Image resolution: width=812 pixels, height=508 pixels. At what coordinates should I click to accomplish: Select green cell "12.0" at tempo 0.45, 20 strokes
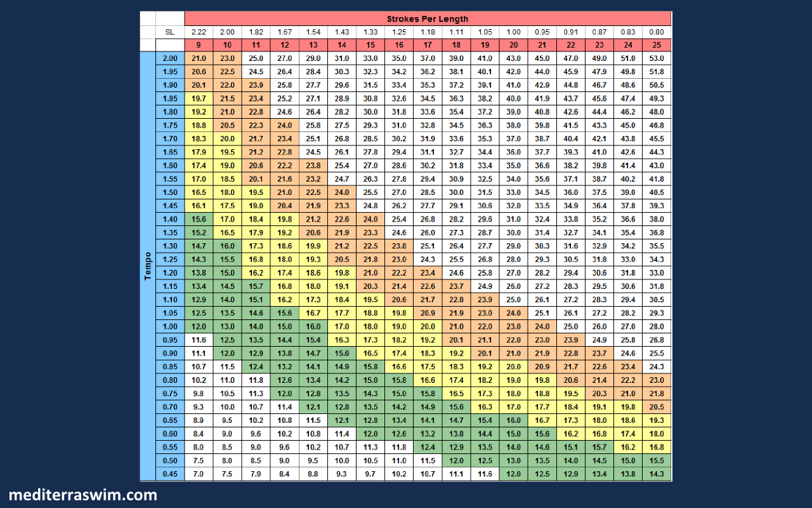(514, 474)
